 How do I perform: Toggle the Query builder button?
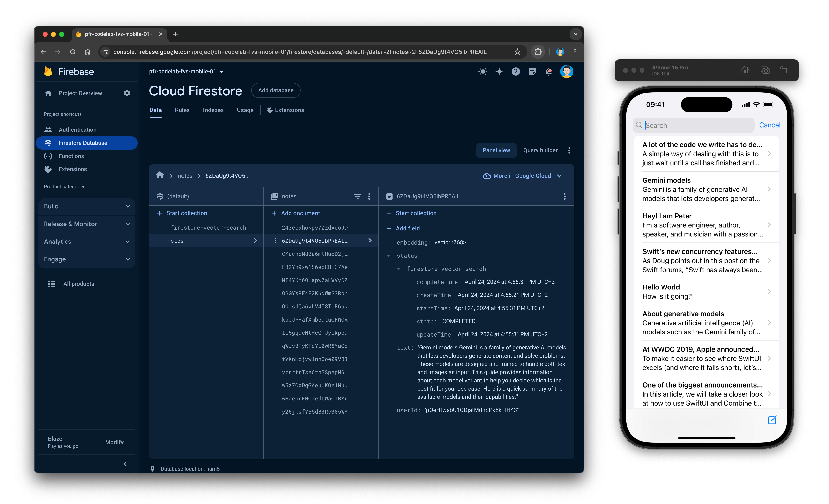[539, 150]
